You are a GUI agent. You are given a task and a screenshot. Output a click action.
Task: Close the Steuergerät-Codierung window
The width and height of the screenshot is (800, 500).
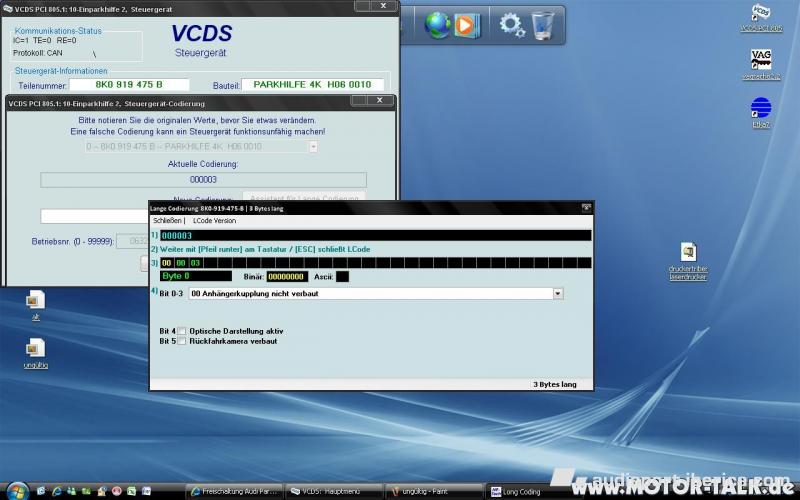tap(380, 101)
